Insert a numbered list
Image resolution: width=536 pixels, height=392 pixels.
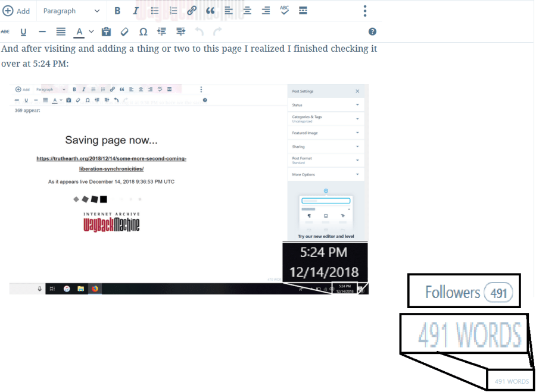click(173, 11)
